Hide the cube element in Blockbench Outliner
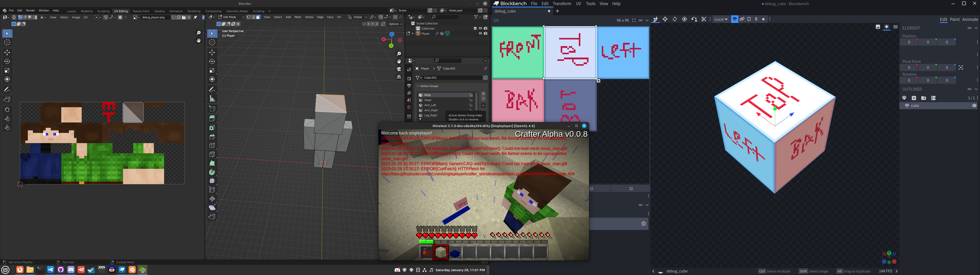The height and width of the screenshot is (275, 980). (974, 106)
